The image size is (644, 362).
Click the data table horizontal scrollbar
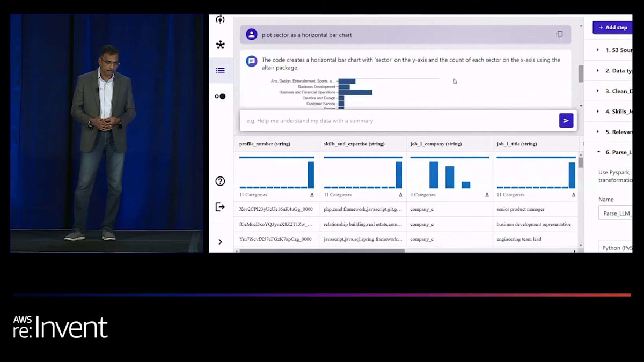pyautogui.click(x=322, y=250)
